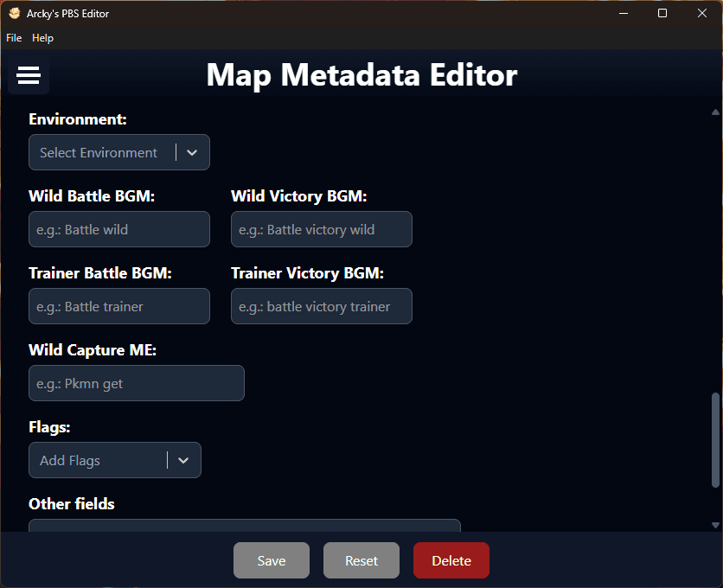
Task: Maximize the application window
Action: pyautogui.click(x=662, y=13)
